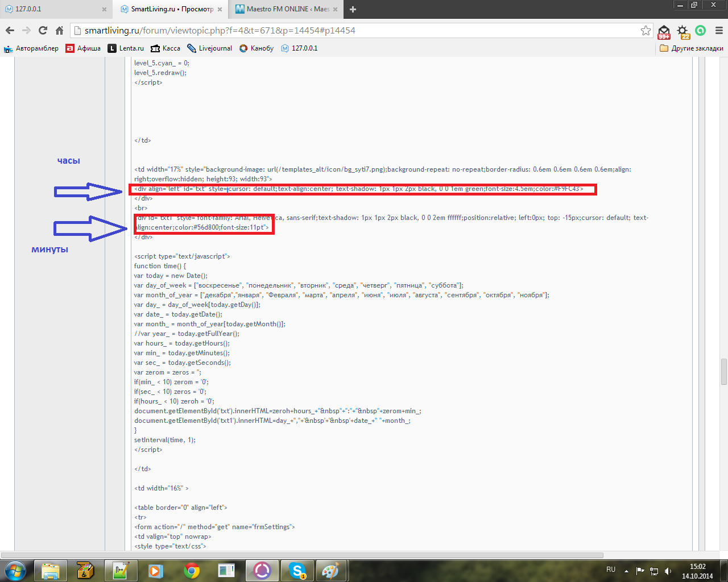This screenshot has height=582, width=728.
Task: Open the network tray icon
Action: [654, 571]
